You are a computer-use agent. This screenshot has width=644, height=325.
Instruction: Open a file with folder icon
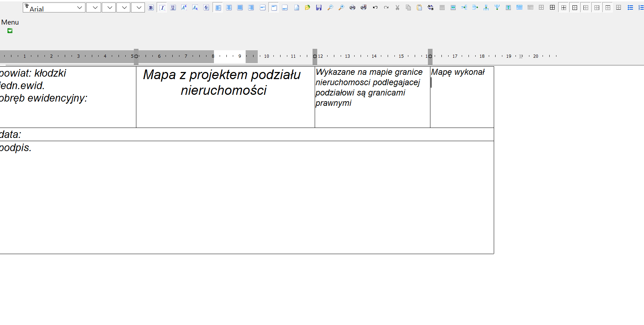308,7
